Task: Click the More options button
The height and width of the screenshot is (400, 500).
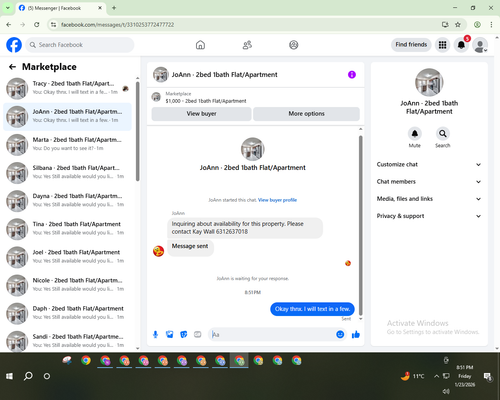Action: (306, 114)
